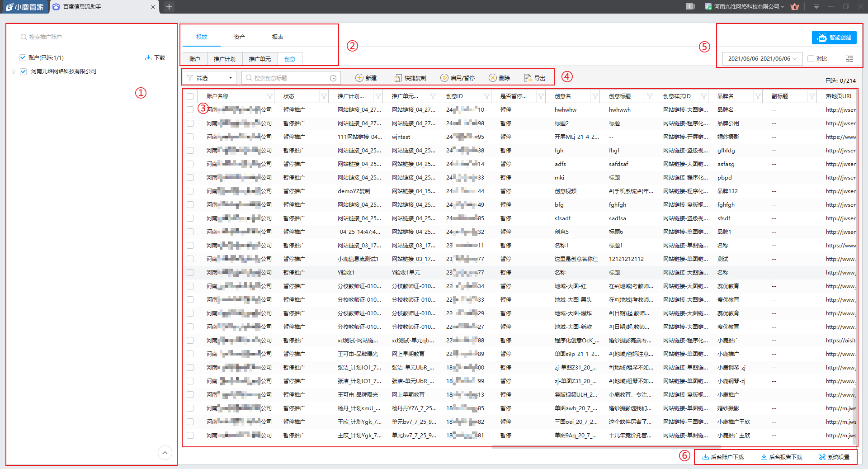Click the filter icon on 创意ID column
868x469 pixels.
point(487,96)
